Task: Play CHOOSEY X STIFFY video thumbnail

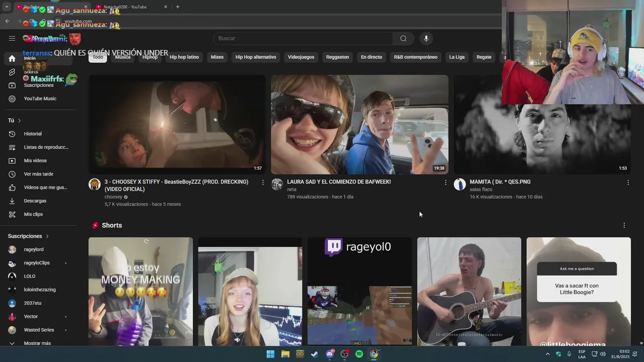Action: (x=177, y=125)
